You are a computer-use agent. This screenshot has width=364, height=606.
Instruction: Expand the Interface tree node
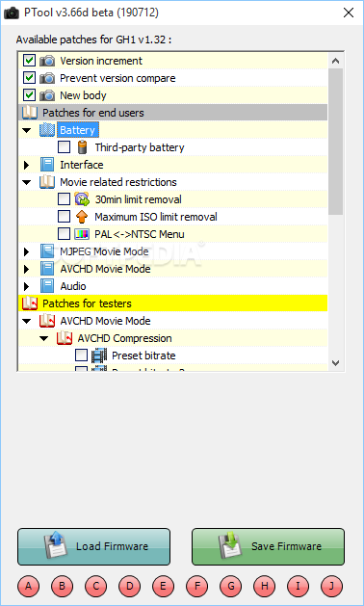point(26,165)
